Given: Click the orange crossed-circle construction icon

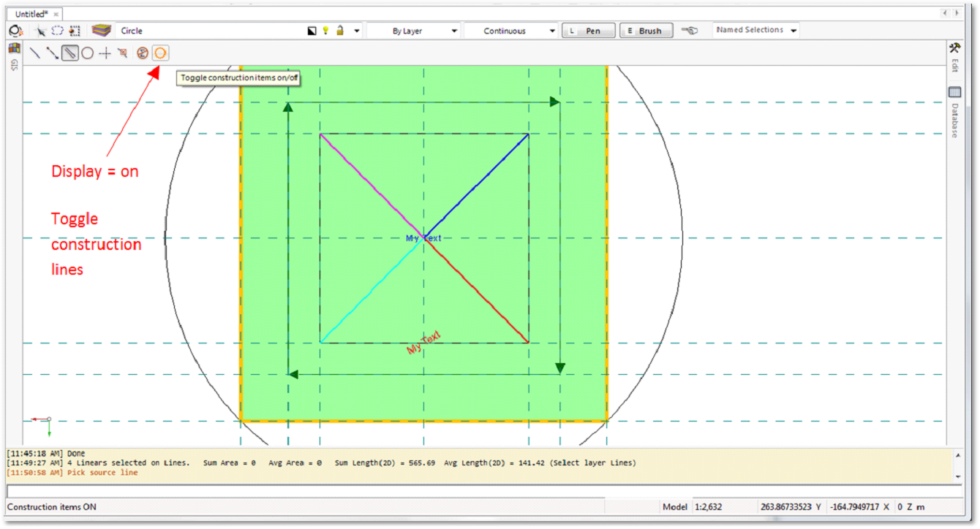Looking at the screenshot, I should 143,53.
